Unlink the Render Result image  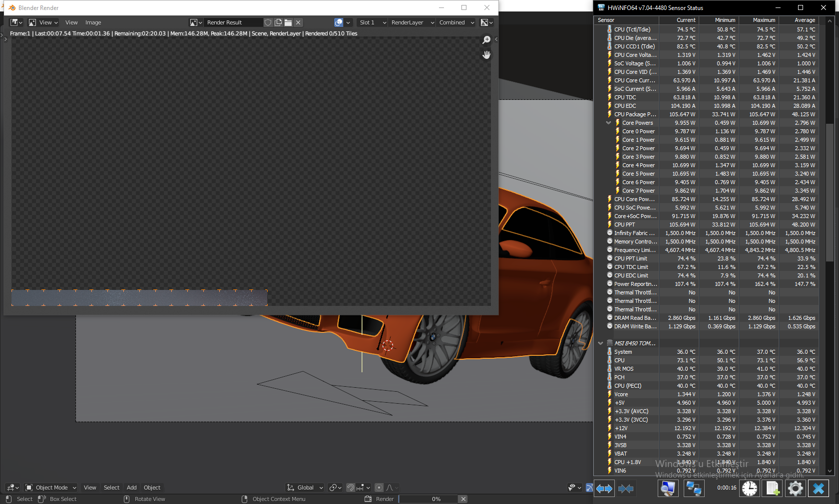pyautogui.click(x=298, y=22)
